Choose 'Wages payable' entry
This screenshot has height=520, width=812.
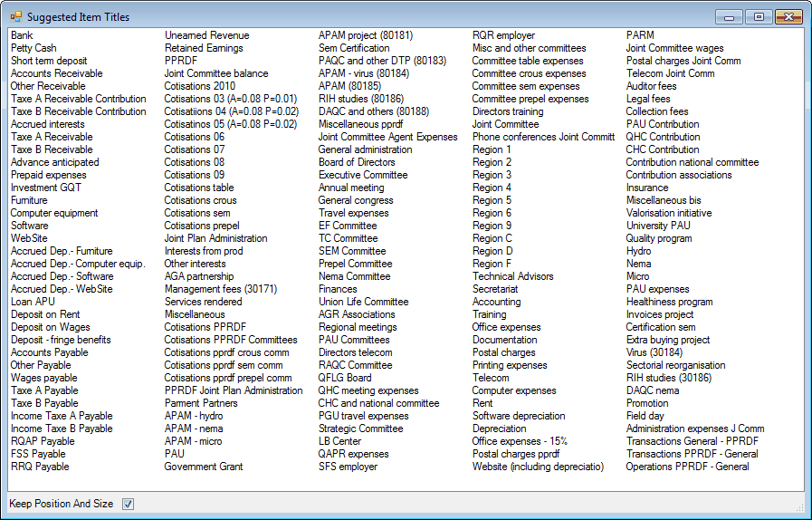[44, 378]
